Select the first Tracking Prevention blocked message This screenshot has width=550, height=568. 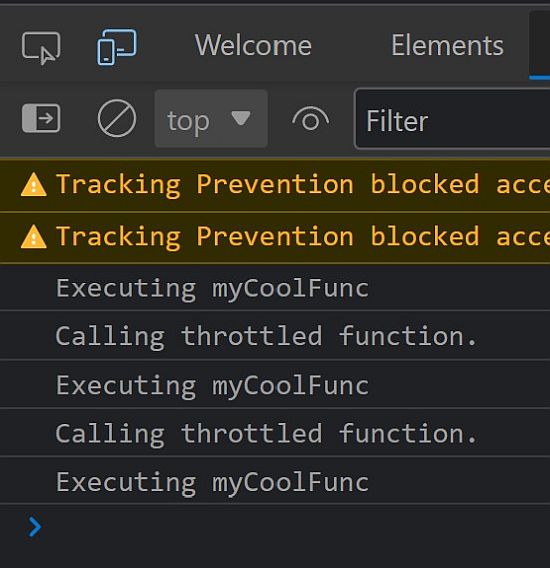[x=275, y=185]
